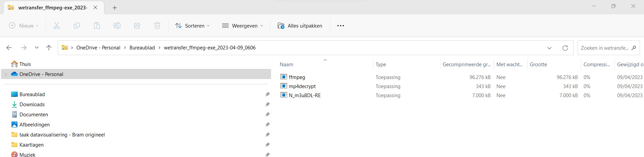Click Bureaublad in the address breadcrumb

[x=142, y=48]
